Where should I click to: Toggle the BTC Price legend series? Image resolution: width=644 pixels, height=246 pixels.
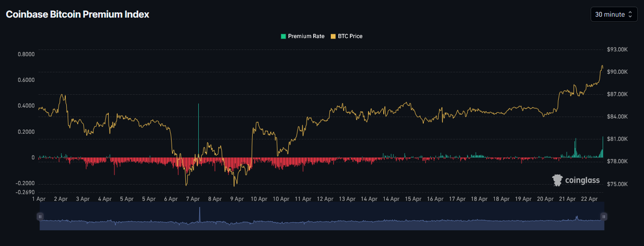(350, 36)
